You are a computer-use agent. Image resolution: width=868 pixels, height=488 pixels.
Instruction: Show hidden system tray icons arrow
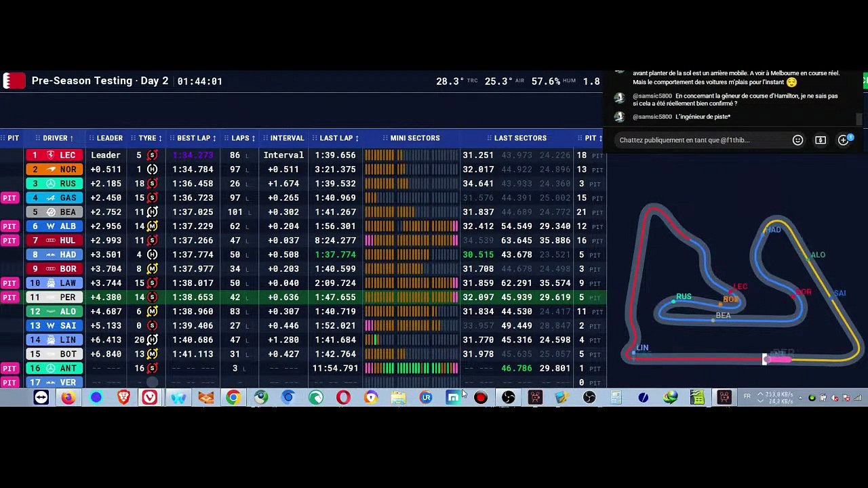800,398
